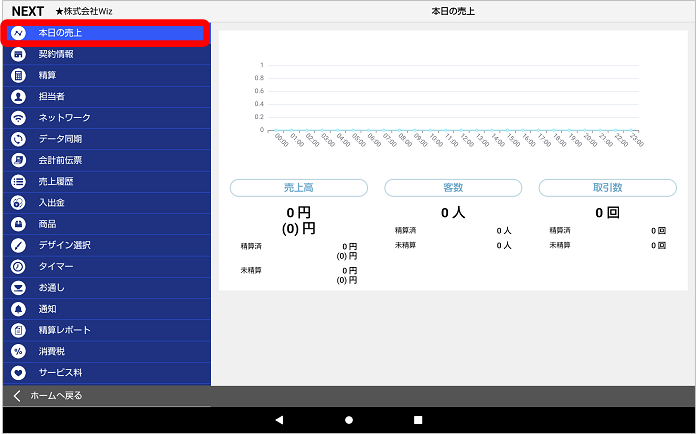Open the 売上履歴 menu item
The image size is (696, 434).
click(x=56, y=182)
